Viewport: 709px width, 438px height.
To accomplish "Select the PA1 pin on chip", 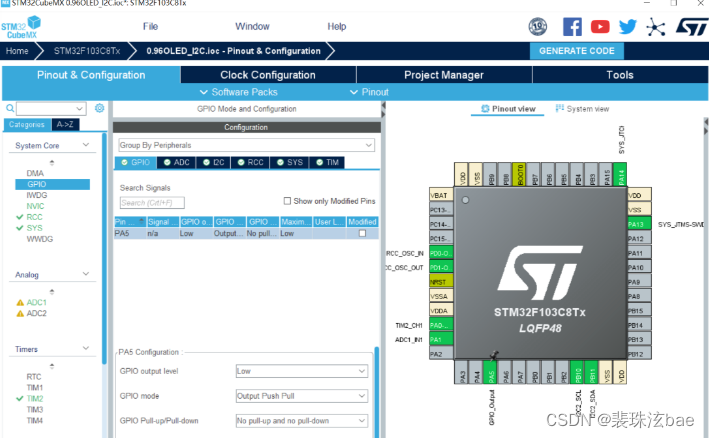I will pos(441,339).
